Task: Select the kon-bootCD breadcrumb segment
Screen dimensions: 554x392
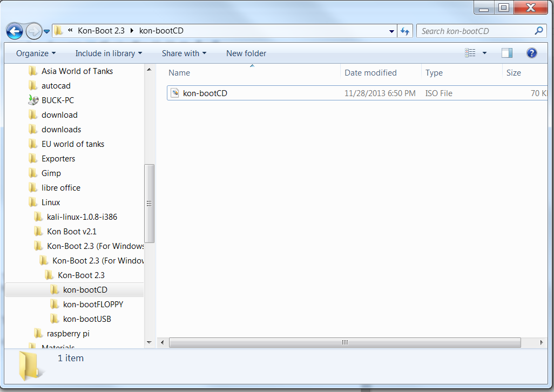Action: [x=161, y=31]
